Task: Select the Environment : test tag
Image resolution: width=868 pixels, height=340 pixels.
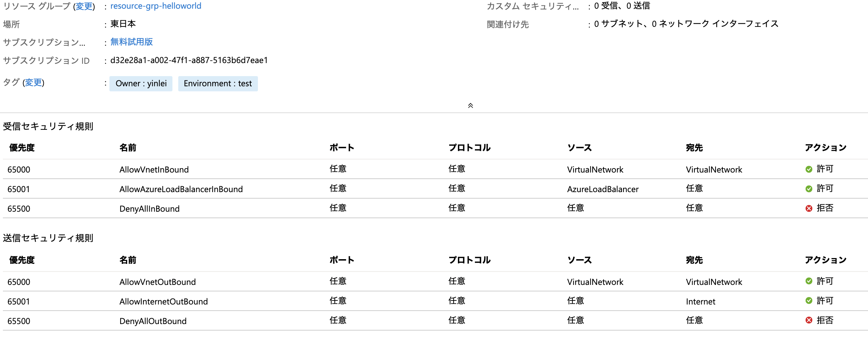Action: tap(218, 84)
